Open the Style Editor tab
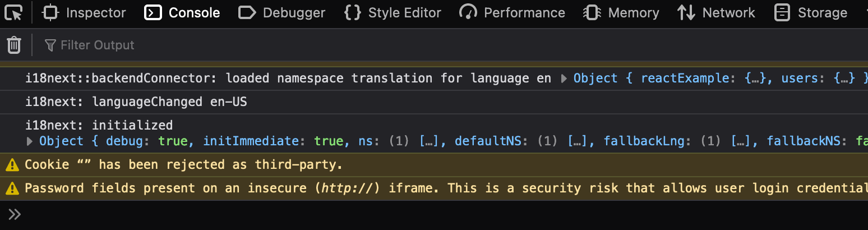The height and width of the screenshot is (230, 868). click(404, 12)
